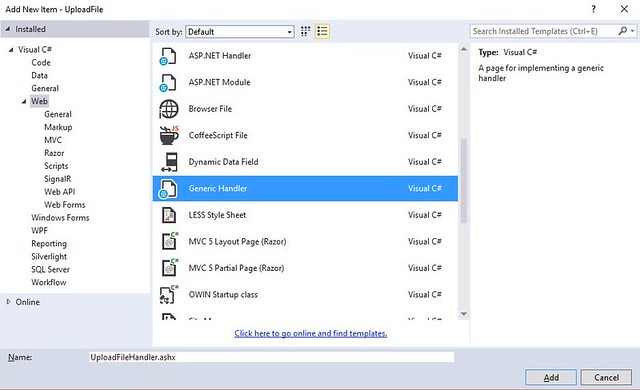640x390 pixels.
Task: Select the WPF category
Action: click(39, 230)
